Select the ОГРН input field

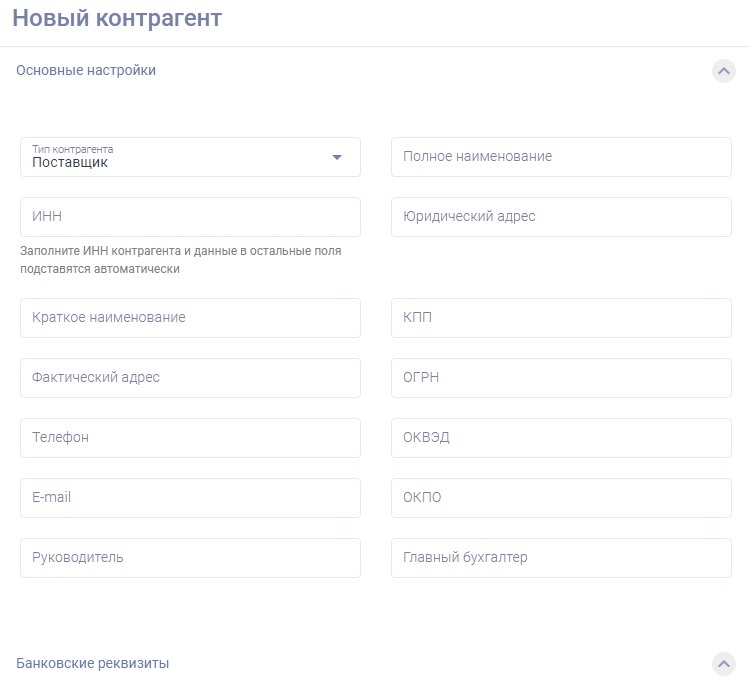coord(561,378)
